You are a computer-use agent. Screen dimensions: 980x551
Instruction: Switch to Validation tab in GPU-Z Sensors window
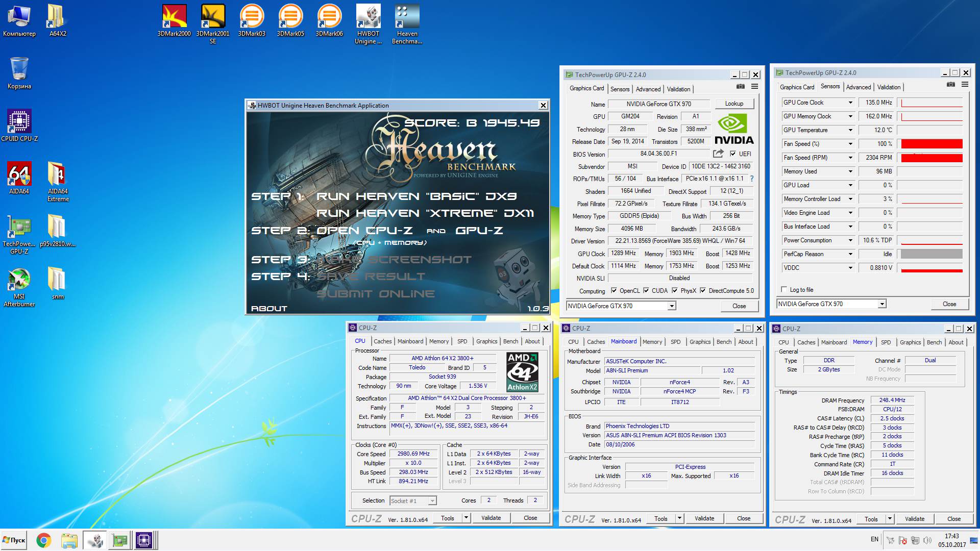(x=889, y=87)
